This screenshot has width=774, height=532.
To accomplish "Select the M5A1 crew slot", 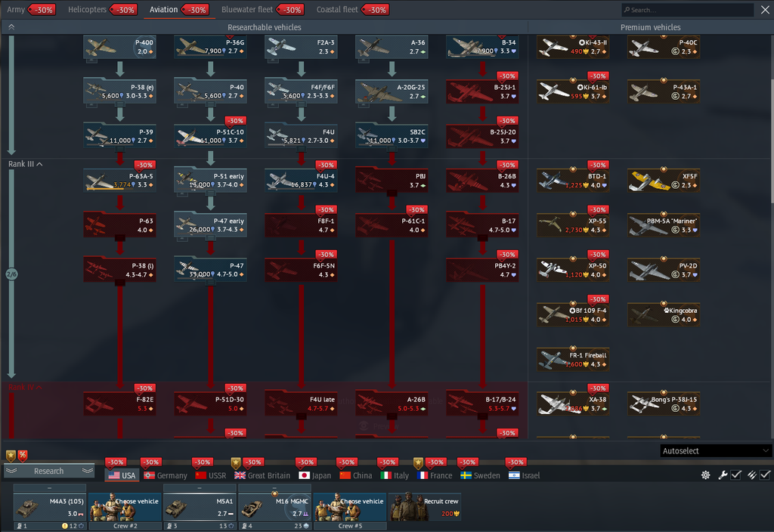I will [200, 507].
